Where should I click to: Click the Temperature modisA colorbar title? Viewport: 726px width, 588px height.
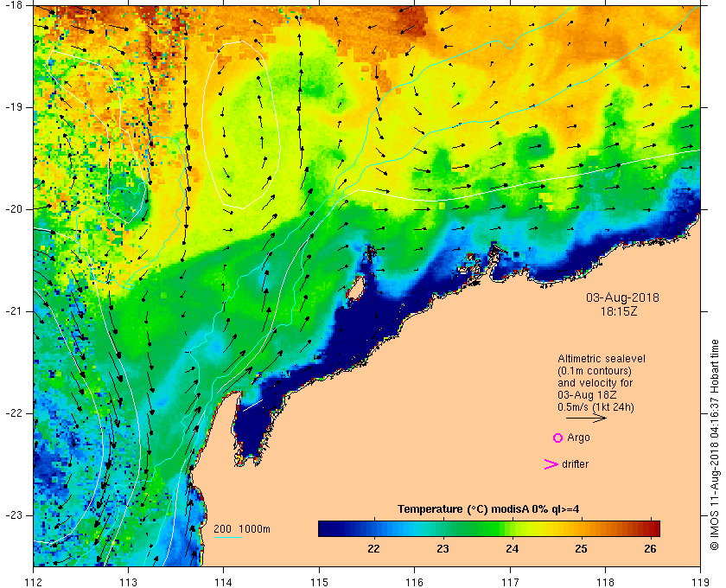(x=488, y=509)
